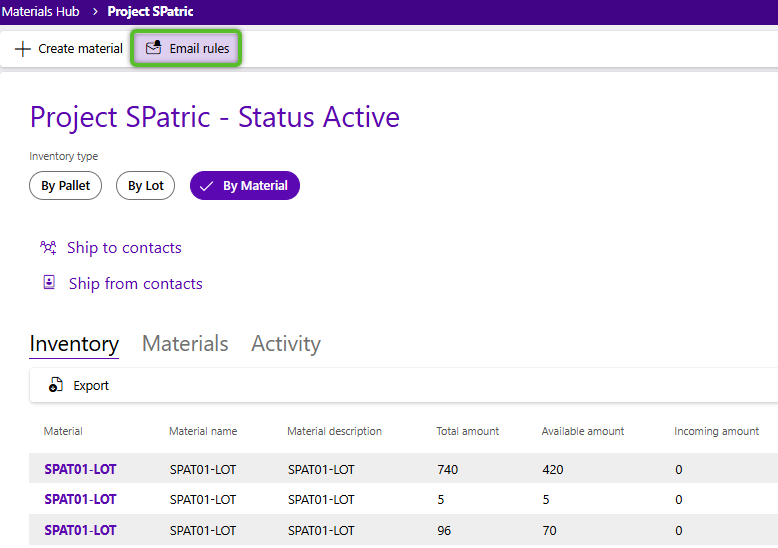Open SPAT01-LOT material with total amount 5

click(80, 499)
